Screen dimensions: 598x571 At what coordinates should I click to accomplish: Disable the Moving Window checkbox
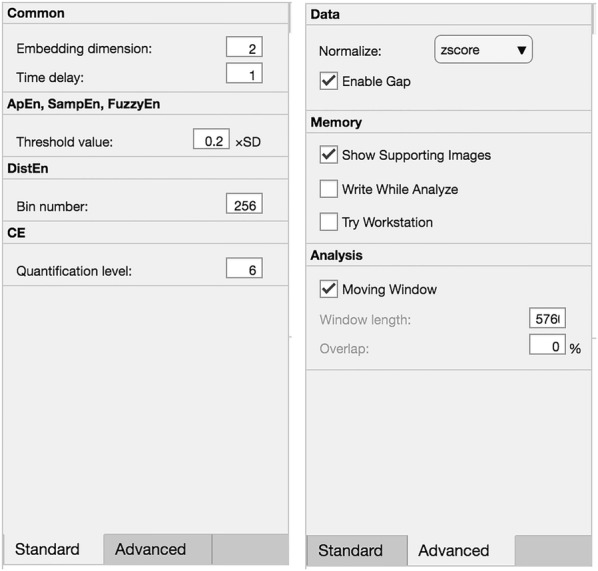click(x=328, y=289)
